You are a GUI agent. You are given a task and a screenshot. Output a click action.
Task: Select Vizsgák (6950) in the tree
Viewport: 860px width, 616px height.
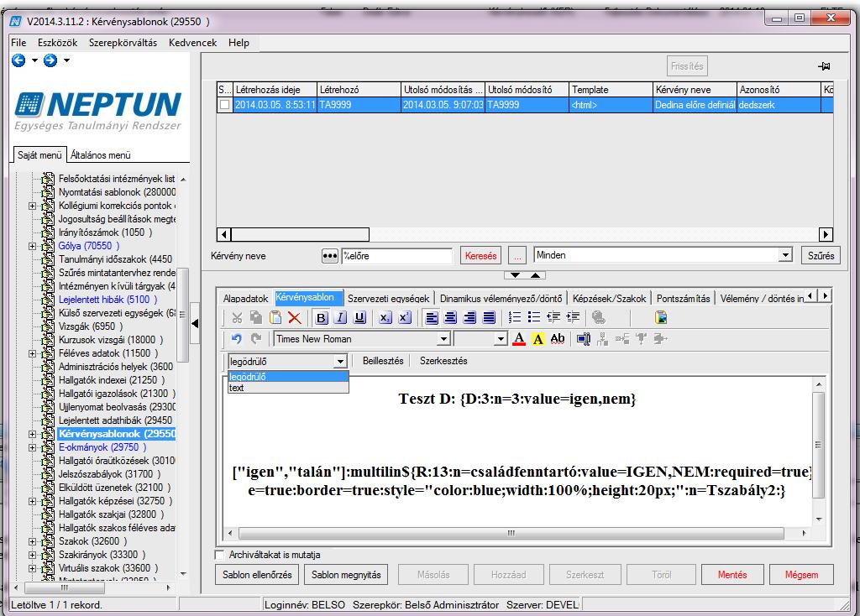point(89,326)
